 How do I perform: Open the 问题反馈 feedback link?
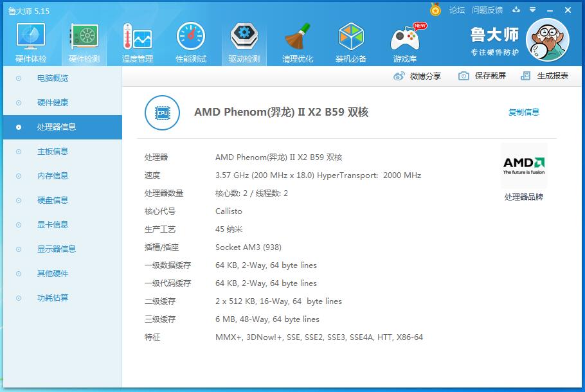point(487,10)
